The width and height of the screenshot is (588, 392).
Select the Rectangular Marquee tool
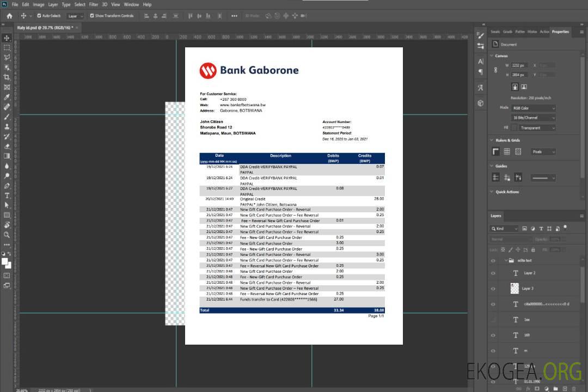7,48
